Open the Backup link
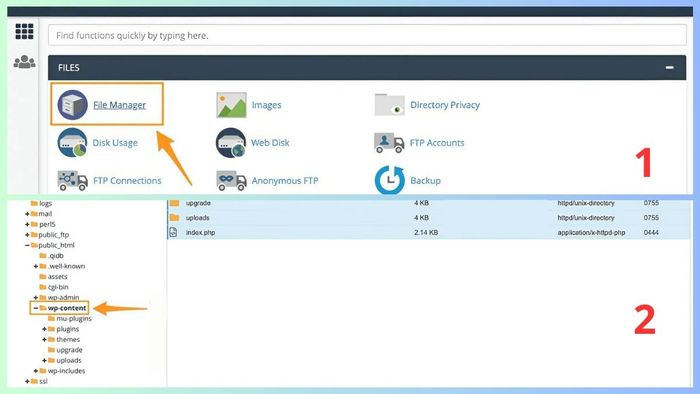700x394 pixels. 425,181
